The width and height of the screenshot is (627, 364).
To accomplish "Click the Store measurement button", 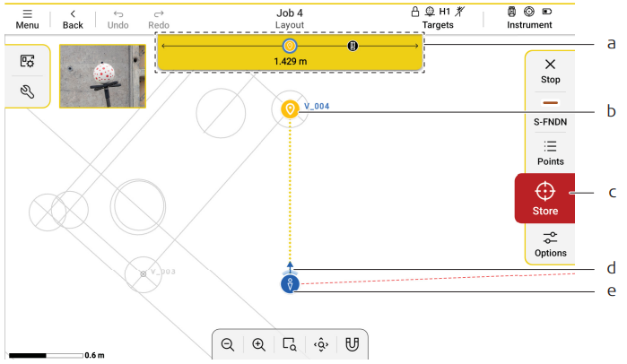I will 544,199.
